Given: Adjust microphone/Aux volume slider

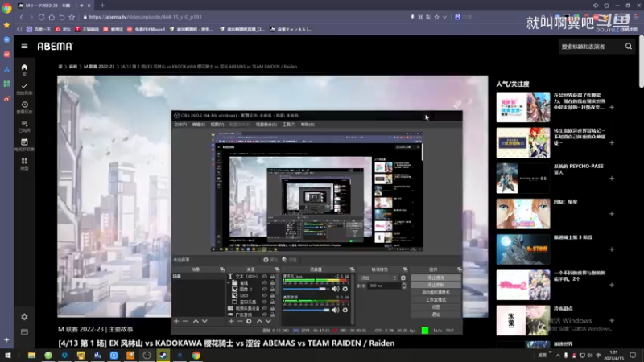Looking at the screenshot, I should (x=306, y=289).
